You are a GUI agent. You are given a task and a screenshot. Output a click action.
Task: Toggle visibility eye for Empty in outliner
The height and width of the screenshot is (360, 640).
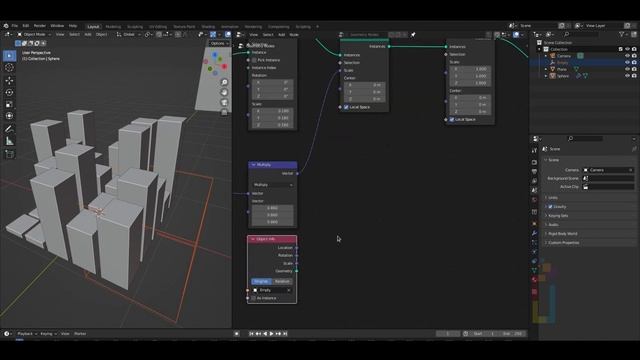pyautogui.click(x=627, y=62)
